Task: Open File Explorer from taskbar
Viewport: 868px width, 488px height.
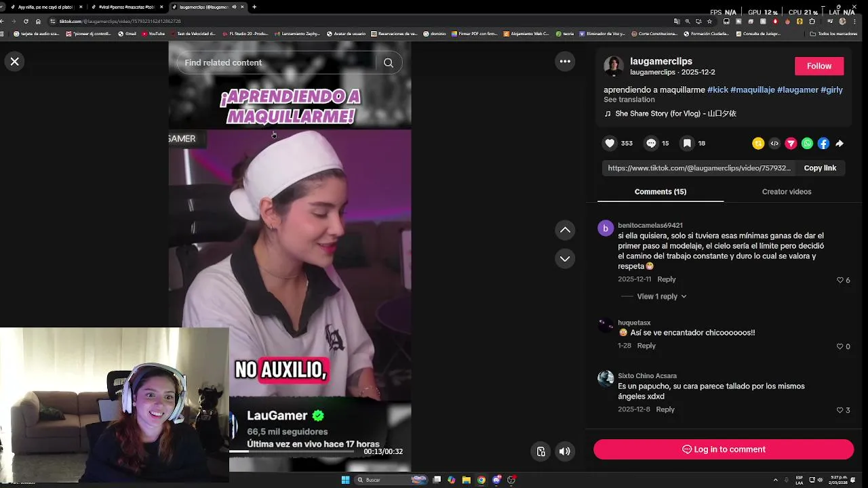Action: (467, 480)
